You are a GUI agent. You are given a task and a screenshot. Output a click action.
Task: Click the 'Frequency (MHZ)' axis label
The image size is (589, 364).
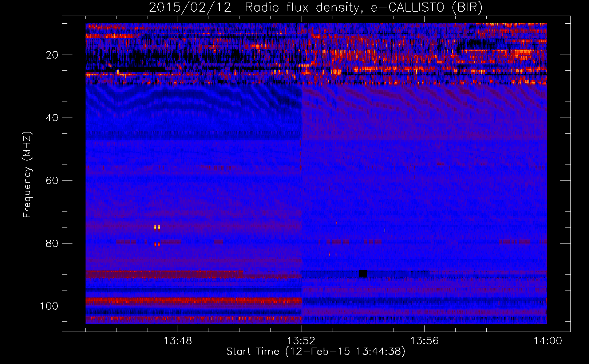(27, 175)
